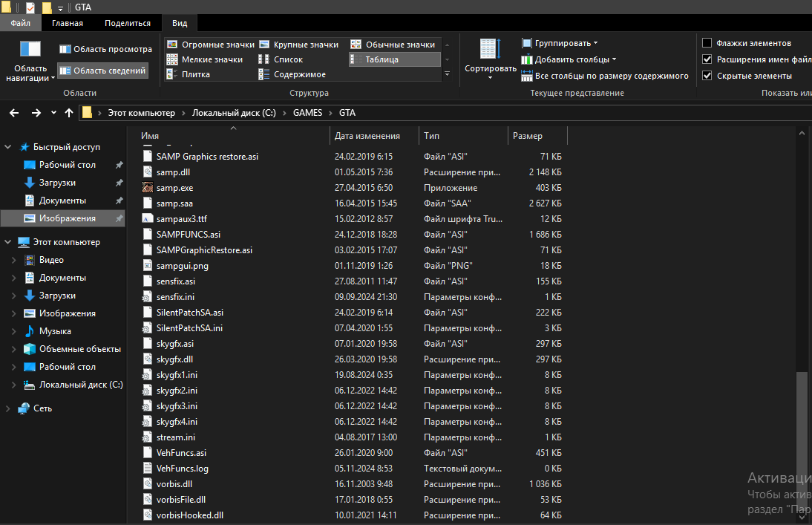Viewport: 812px width, 525px height.
Task: Toggle File name extensions (Расширения имен) checkbox
Action: [707, 59]
